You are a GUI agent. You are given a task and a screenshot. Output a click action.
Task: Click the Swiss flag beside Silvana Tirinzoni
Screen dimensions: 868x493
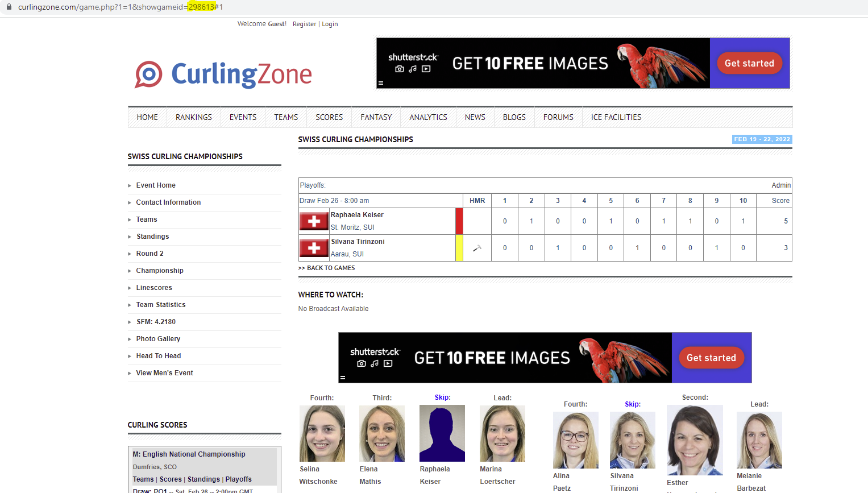314,248
